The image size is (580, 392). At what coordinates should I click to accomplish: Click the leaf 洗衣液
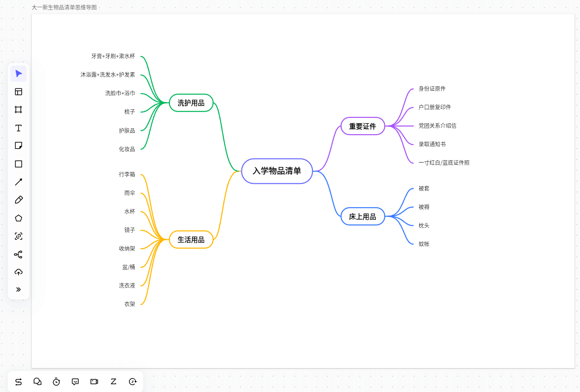point(127,285)
